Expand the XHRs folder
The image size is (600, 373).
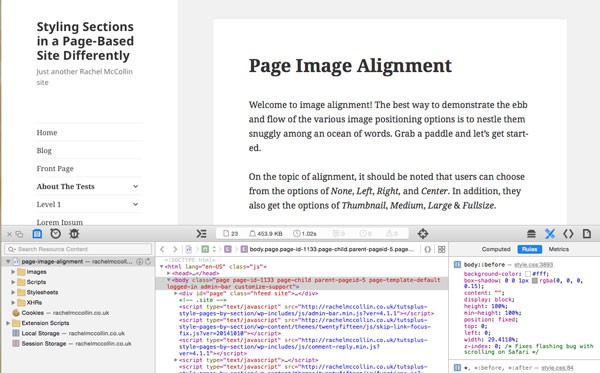point(13,303)
